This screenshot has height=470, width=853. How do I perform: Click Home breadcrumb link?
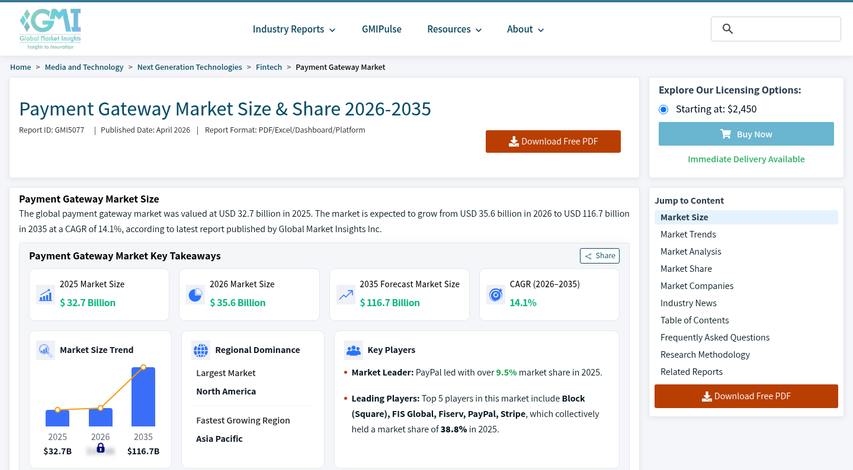[x=21, y=67]
